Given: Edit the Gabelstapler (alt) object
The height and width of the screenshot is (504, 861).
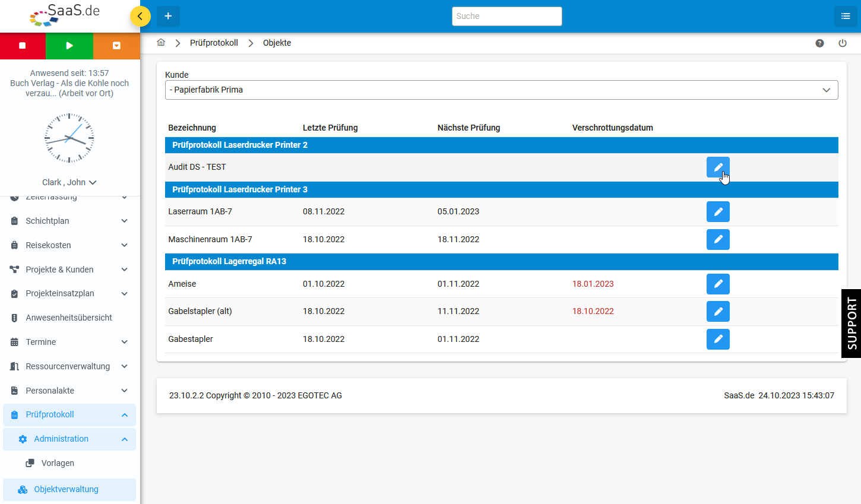Looking at the screenshot, I should [x=718, y=311].
